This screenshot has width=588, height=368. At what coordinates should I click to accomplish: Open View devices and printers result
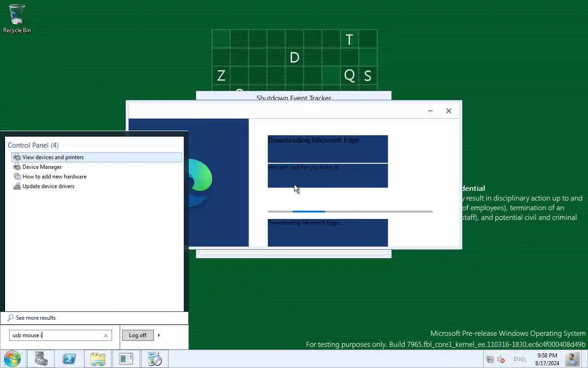point(96,157)
